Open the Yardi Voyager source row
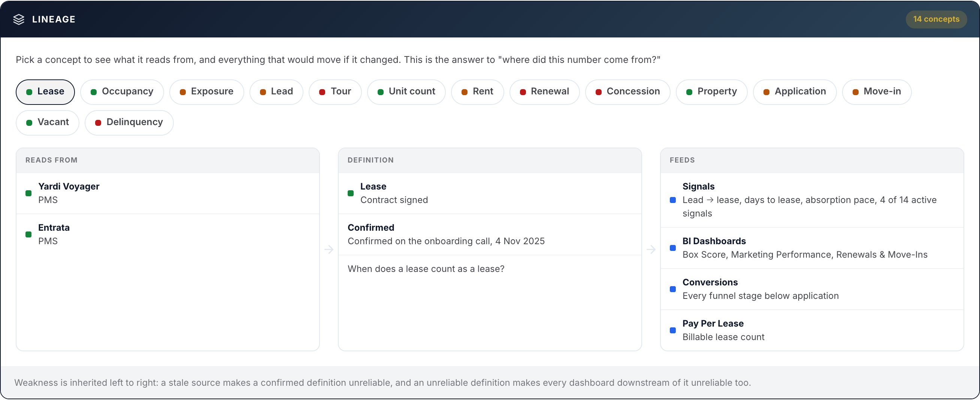This screenshot has height=400, width=980. 168,193
